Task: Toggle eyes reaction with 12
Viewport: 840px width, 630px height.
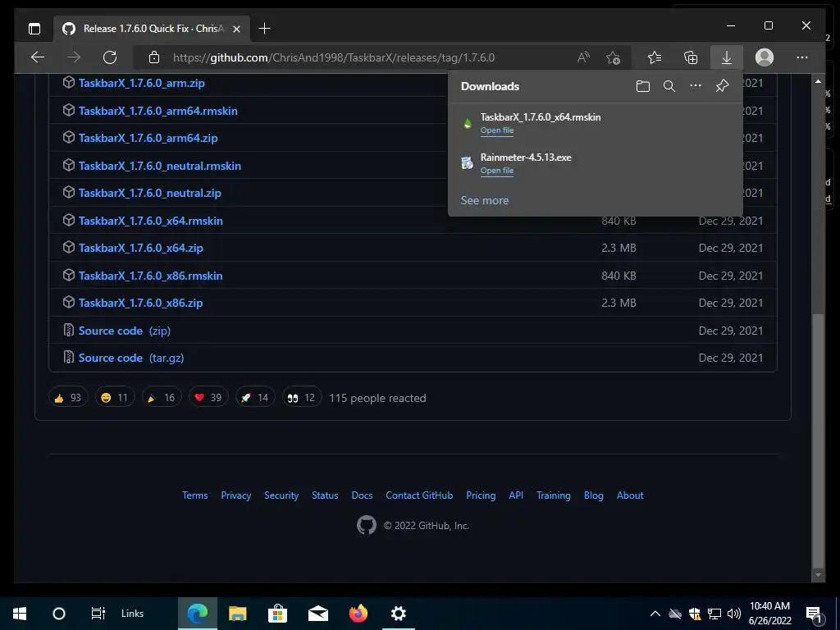Action: click(302, 398)
